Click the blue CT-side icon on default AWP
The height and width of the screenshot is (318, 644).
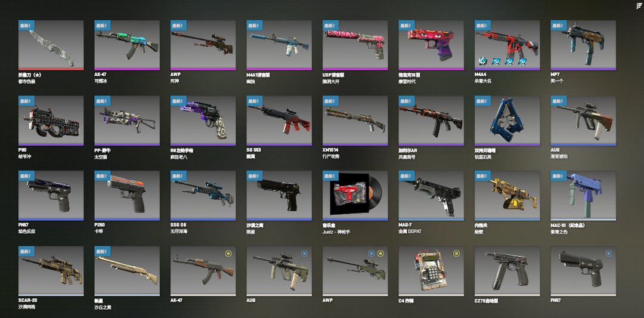[371, 254]
